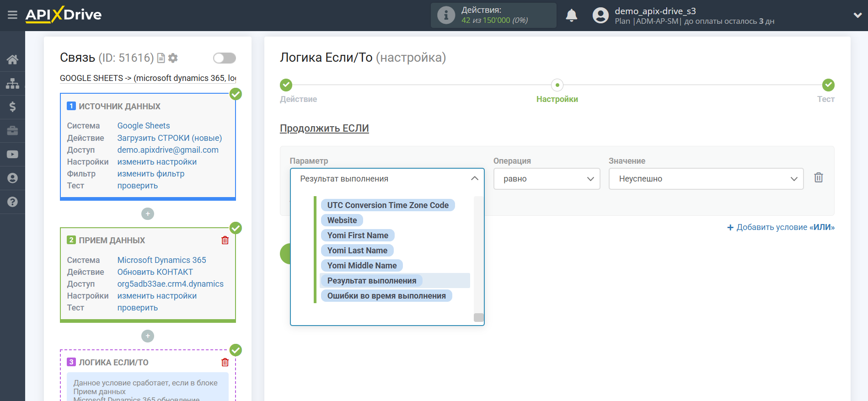Viewport: 868px width, 401px height.
Task: Delete the ПРИЕМ ДАННЫХ block
Action: [x=225, y=241]
